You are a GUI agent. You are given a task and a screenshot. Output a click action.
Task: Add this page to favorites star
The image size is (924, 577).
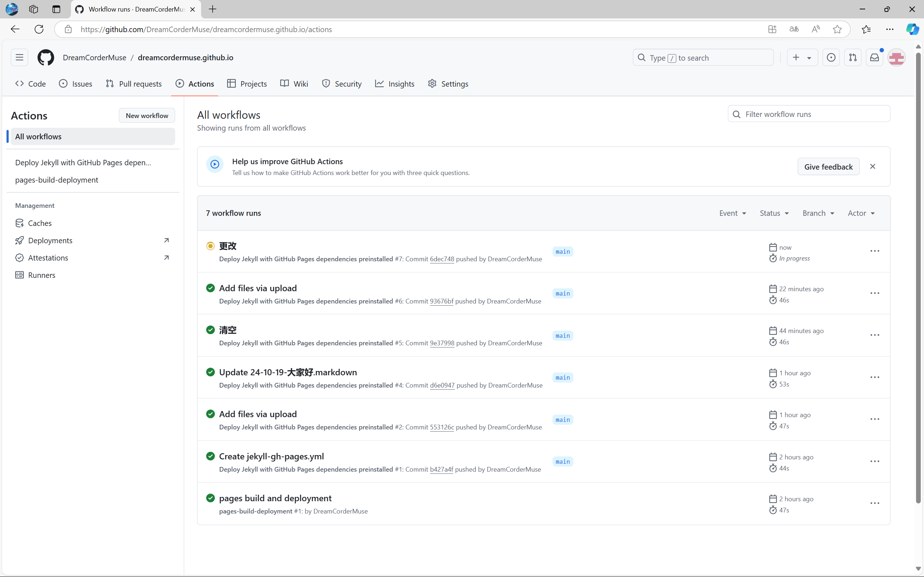point(837,29)
